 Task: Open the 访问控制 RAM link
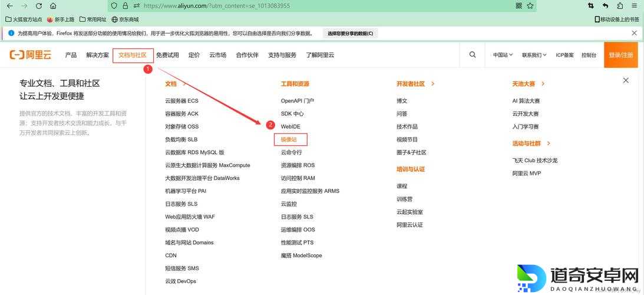tap(298, 178)
